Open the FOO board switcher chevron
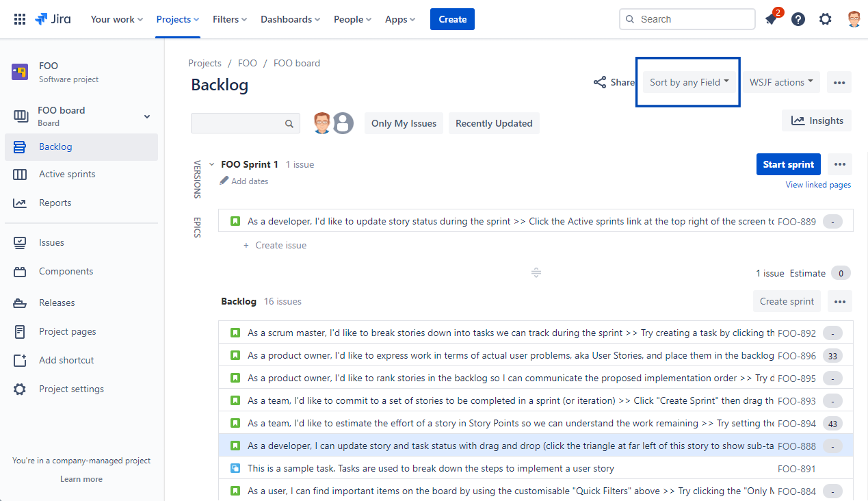868x501 pixels. pos(147,116)
